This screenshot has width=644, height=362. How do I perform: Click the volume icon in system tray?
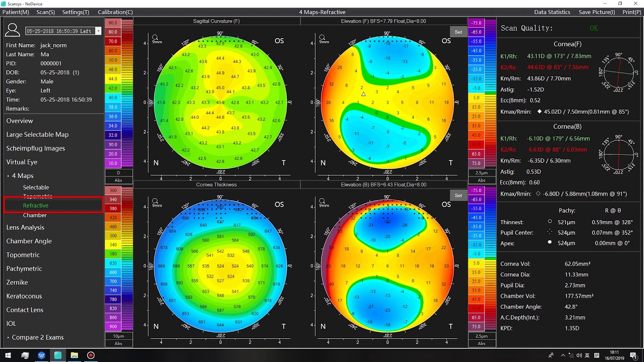[580, 355]
